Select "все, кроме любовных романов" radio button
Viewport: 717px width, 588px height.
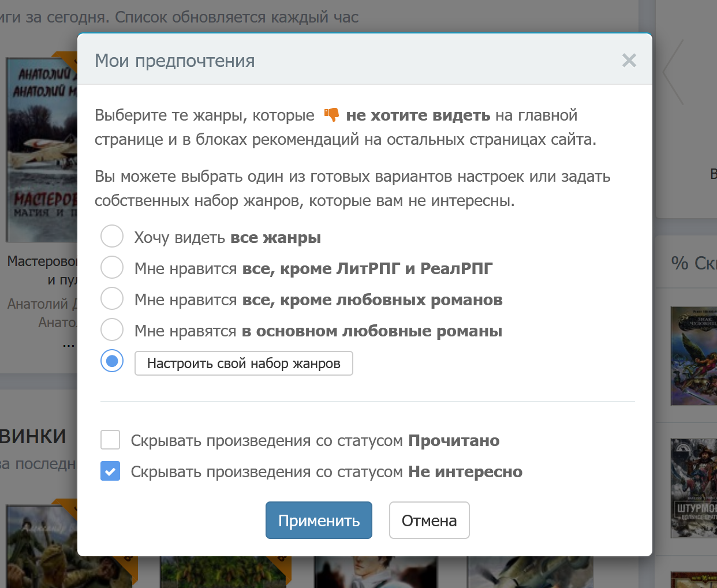(112, 299)
